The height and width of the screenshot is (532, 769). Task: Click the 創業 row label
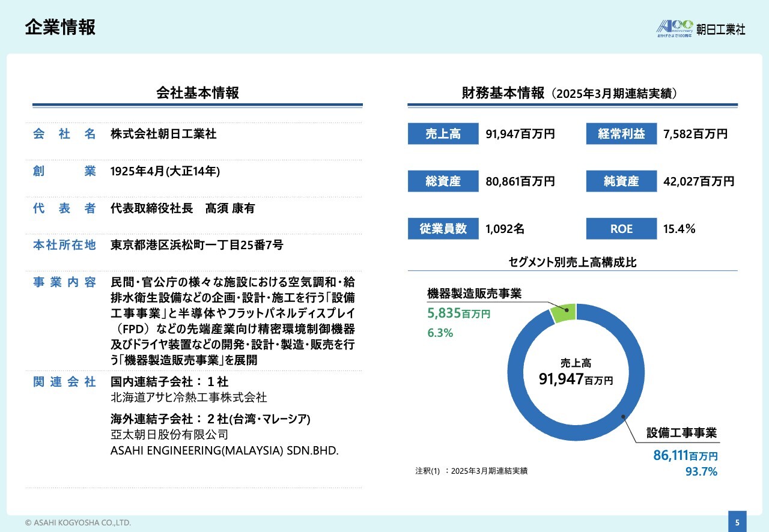click(64, 172)
